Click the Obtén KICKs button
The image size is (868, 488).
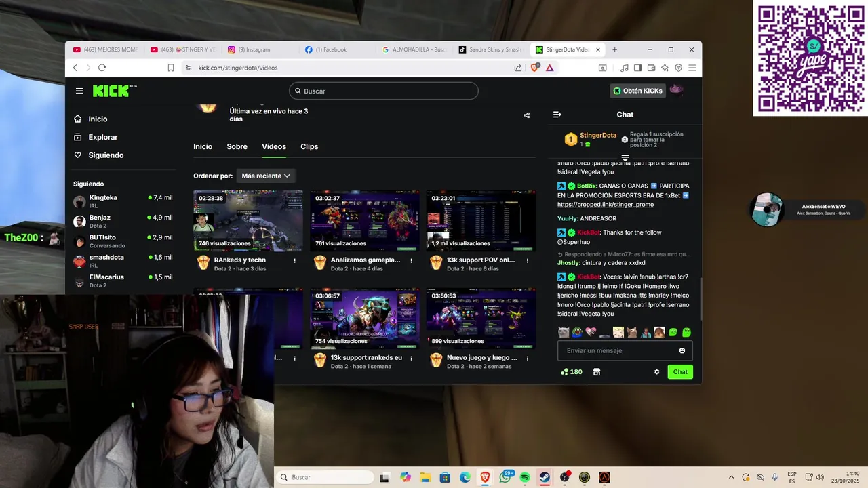[x=637, y=91]
